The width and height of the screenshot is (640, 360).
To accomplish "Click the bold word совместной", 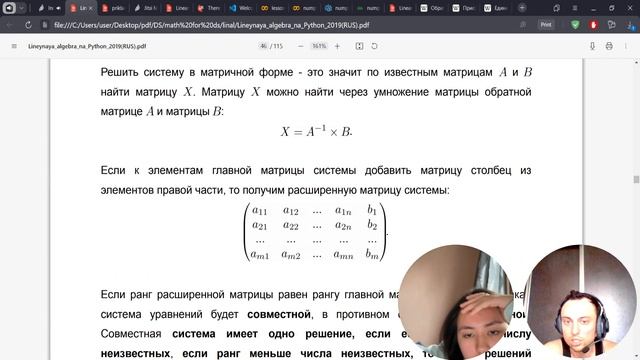I will tap(279, 314).
